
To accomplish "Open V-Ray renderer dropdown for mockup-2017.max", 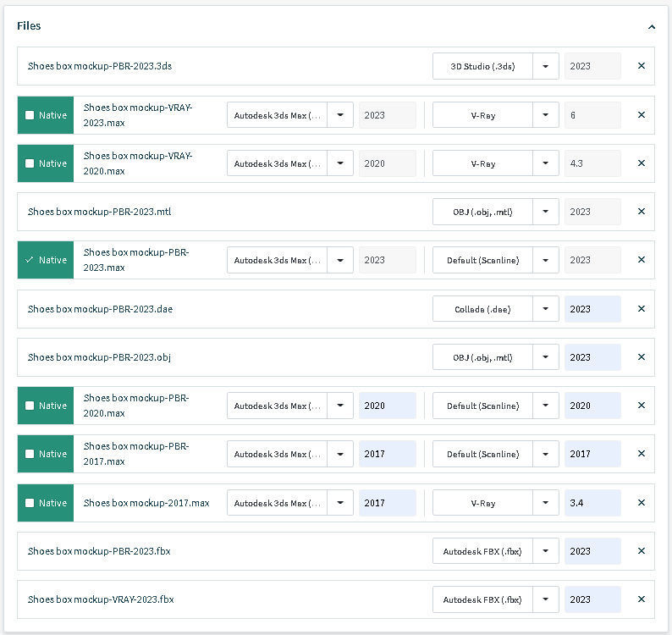I will click(546, 503).
